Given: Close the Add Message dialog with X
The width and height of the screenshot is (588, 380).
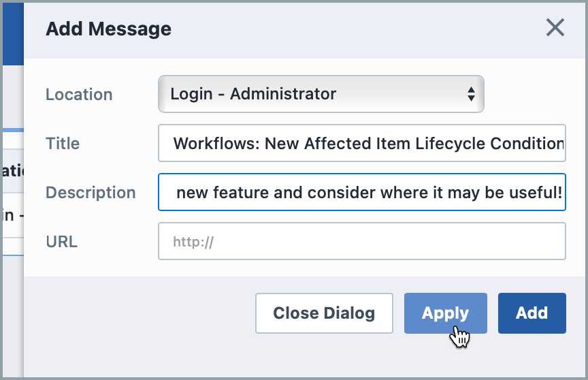Looking at the screenshot, I should 555,28.
